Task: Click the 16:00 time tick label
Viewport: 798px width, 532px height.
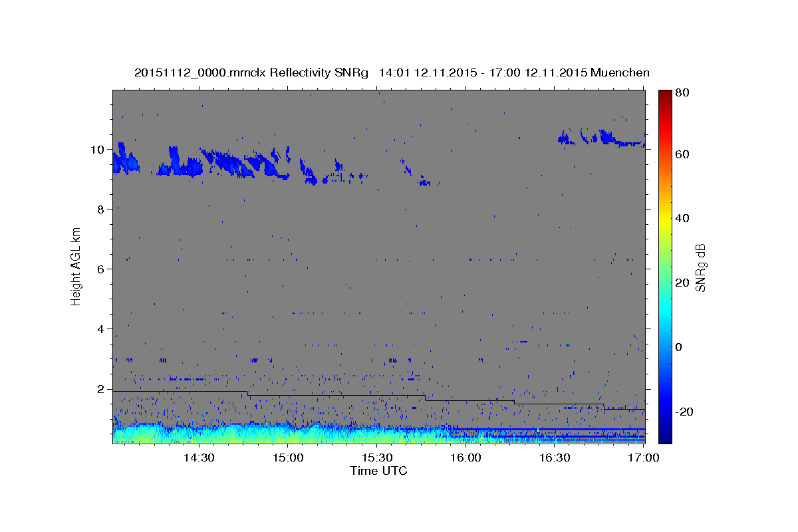Action: (x=465, y=458)
